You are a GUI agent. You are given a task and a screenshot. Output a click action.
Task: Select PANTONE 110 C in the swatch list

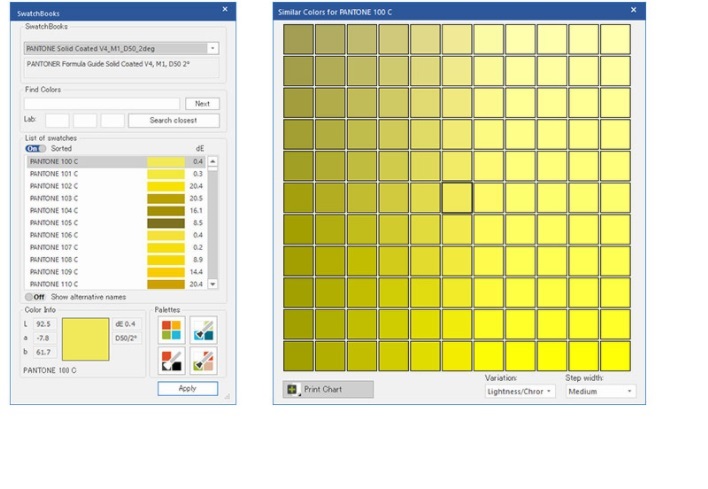click(x=116, y=284)
